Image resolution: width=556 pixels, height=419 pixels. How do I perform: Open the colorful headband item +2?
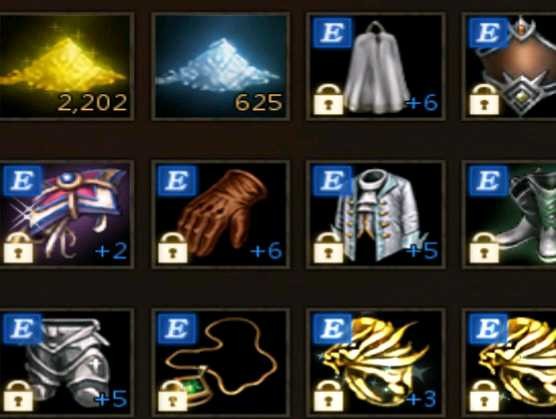[x=66, y=214]
